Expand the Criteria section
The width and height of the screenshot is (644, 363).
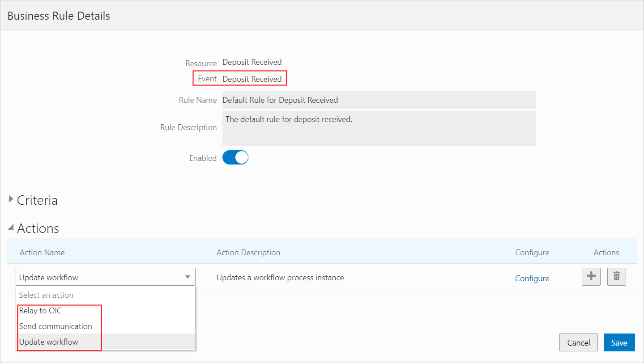[x=11, y=200]
